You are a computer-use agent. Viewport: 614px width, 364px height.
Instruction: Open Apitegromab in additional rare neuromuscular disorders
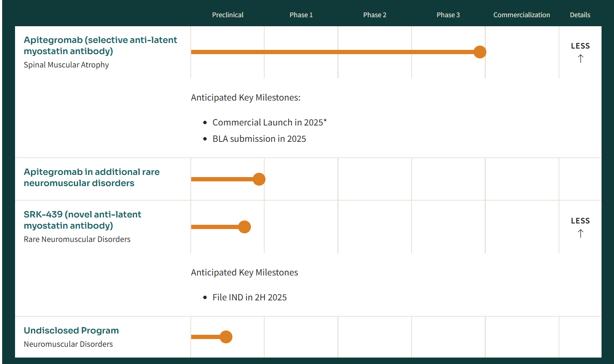point(92,177)
